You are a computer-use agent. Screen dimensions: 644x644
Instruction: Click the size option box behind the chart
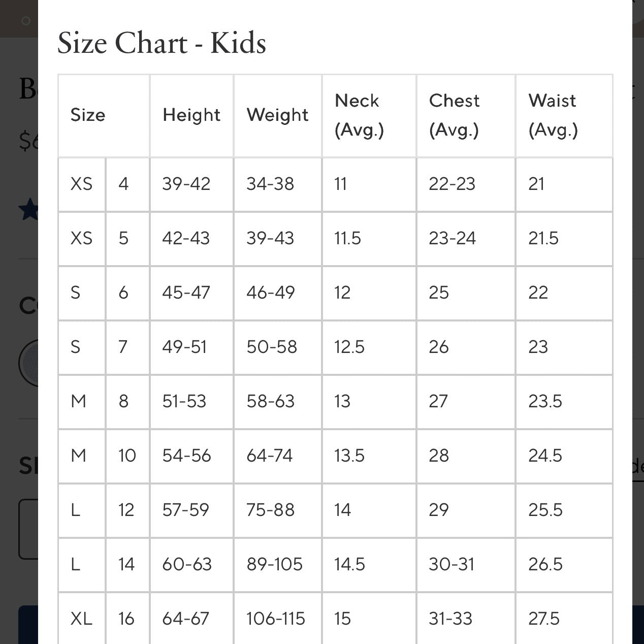tap(28, 529)
